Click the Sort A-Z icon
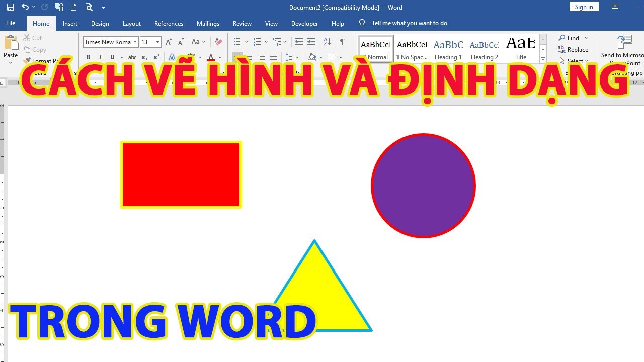The width and height of the screenshot is (644, 362). click(x=327, y=42)
